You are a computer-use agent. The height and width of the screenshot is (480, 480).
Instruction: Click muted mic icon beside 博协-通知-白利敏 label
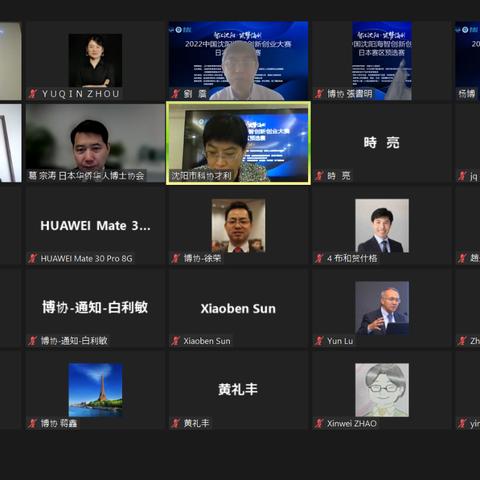[33, 341]
